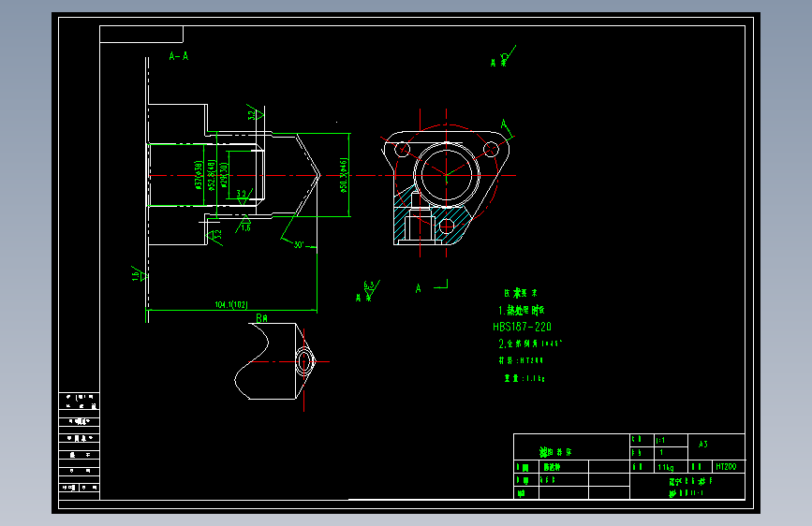Select the "φ37(φ38)" bore dimension

199,175
